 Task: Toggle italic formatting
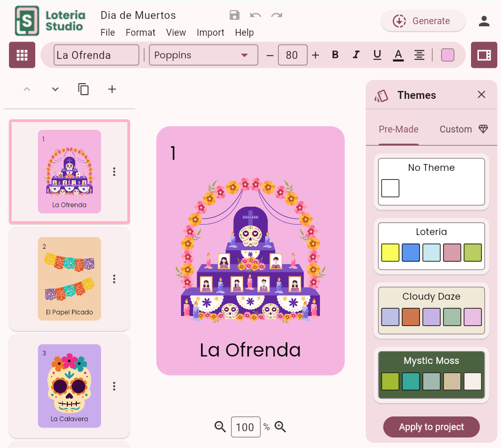(x=356, y=54)
